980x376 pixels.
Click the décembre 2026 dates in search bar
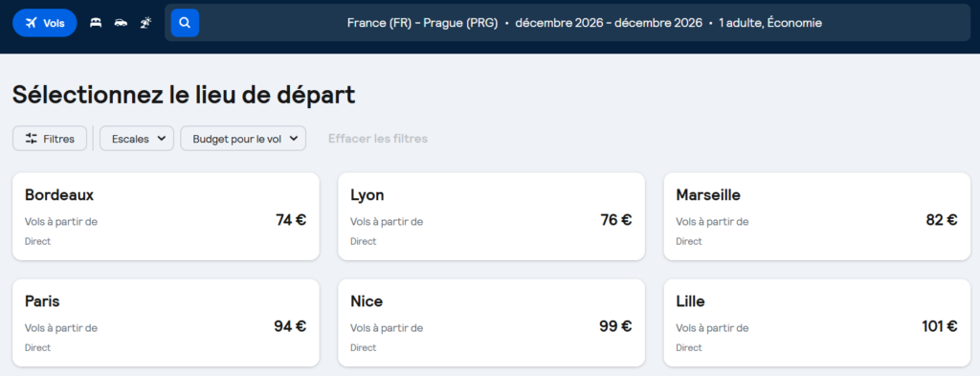tap(609, 23)
